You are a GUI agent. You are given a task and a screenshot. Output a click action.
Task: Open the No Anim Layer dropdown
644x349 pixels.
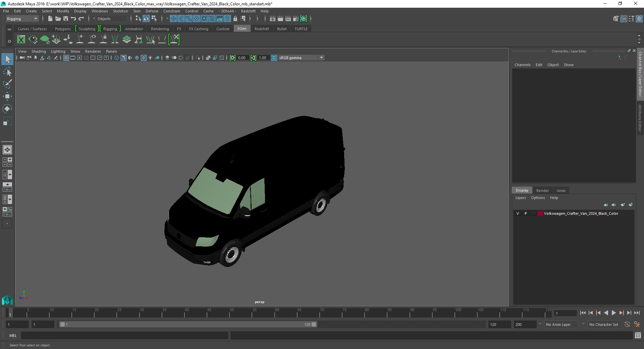pos(561,325)
